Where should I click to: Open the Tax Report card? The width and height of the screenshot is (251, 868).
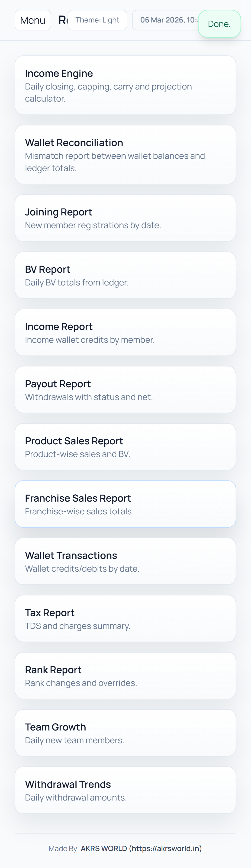click(x=125, y=619)
